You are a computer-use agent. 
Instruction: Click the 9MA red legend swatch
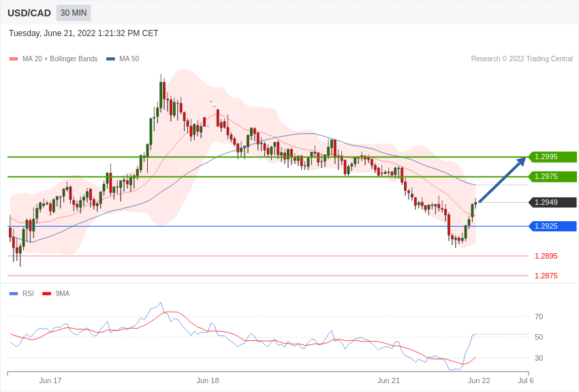[47, 294]
